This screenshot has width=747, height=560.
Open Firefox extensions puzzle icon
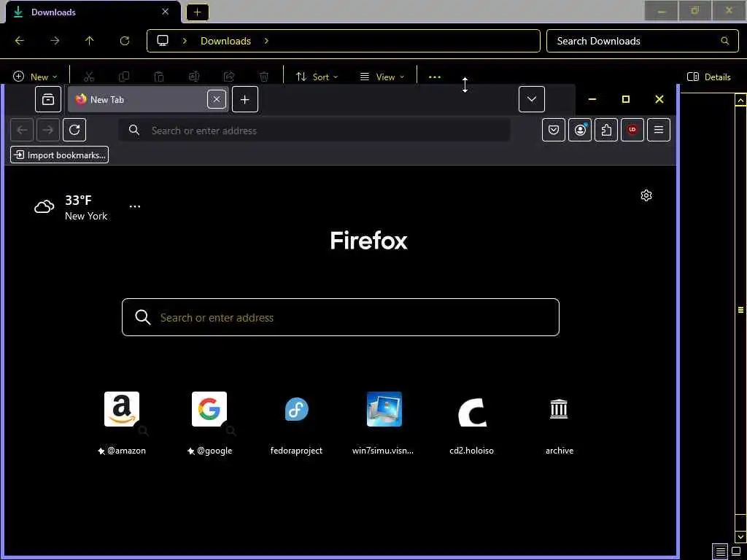pyautogui.click(x=606, y=130)
